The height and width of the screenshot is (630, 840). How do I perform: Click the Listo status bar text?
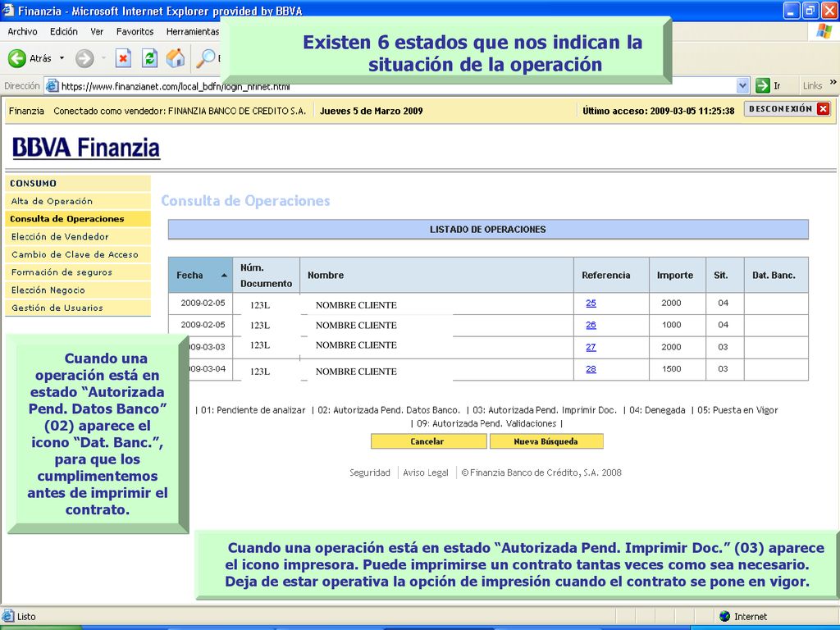tap(26, 617)
